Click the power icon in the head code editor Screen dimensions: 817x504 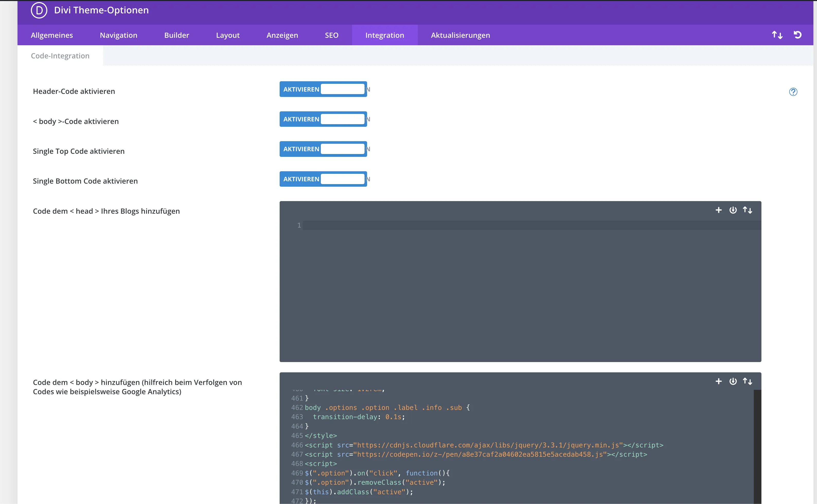pos(733,210)
